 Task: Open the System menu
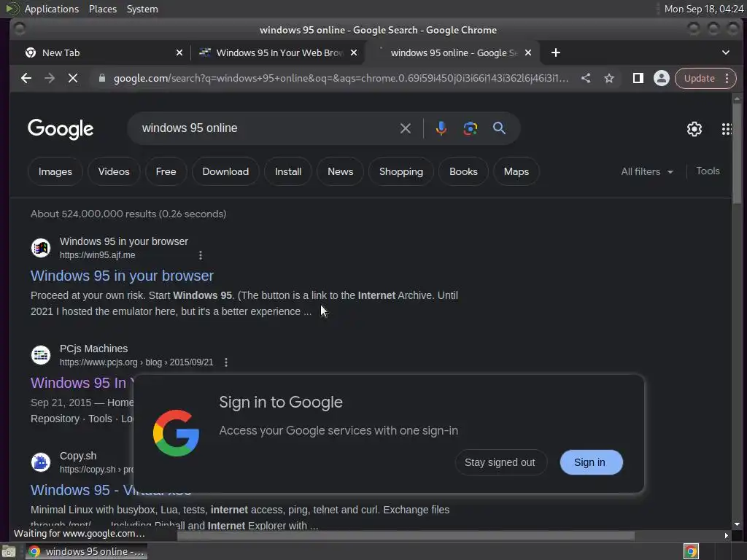142,9
